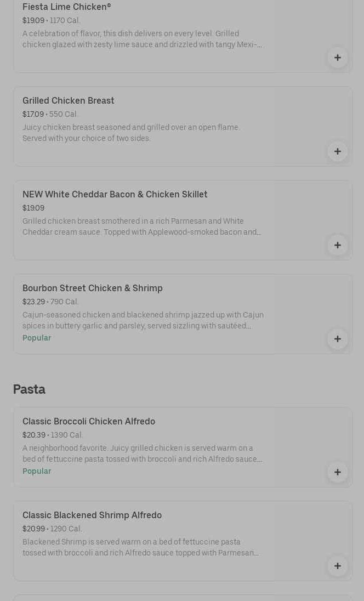Open the Grilled Chicken Breast item title
The width and height of the screenshot is (364, 601).
pos(69,101)
